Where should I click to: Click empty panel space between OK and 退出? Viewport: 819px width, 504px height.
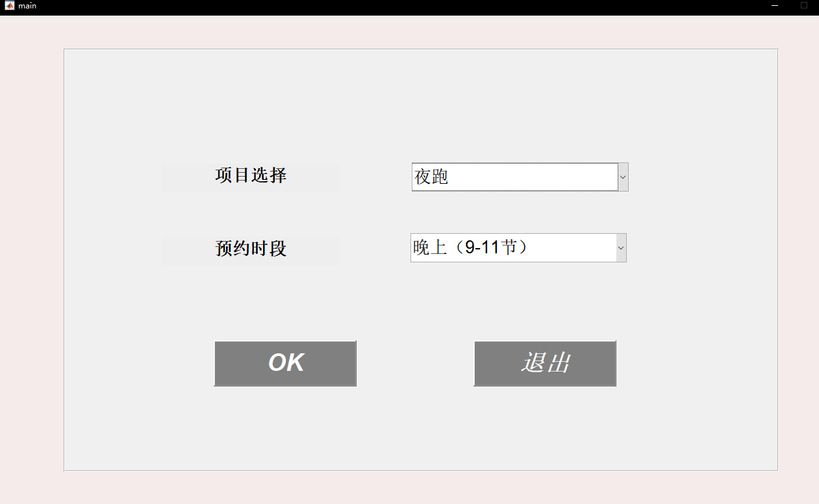tap(415, 363)
